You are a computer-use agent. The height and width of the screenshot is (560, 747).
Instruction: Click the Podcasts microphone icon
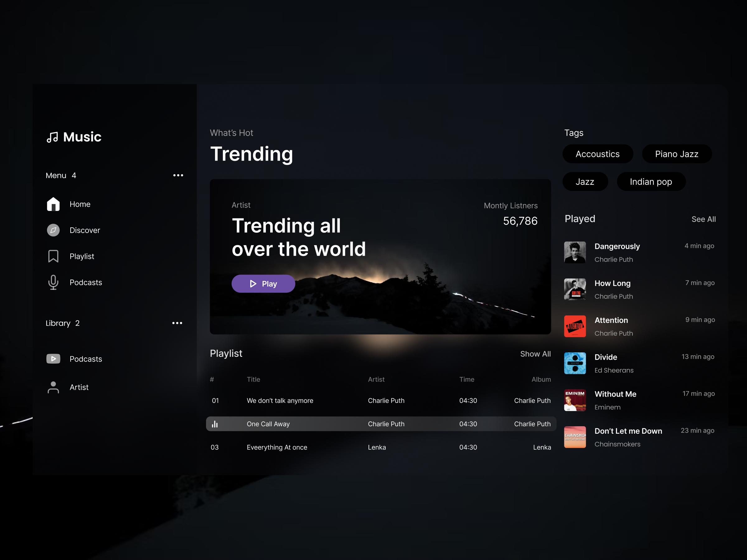53,282
